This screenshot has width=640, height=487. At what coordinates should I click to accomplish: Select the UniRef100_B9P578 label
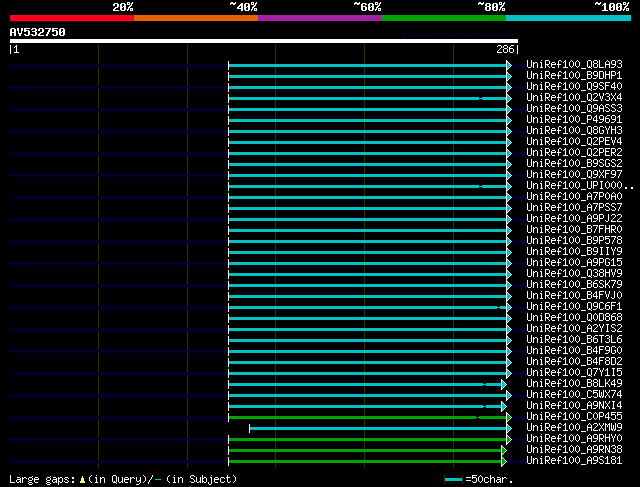pyautogui.click(x=574, y=241)
